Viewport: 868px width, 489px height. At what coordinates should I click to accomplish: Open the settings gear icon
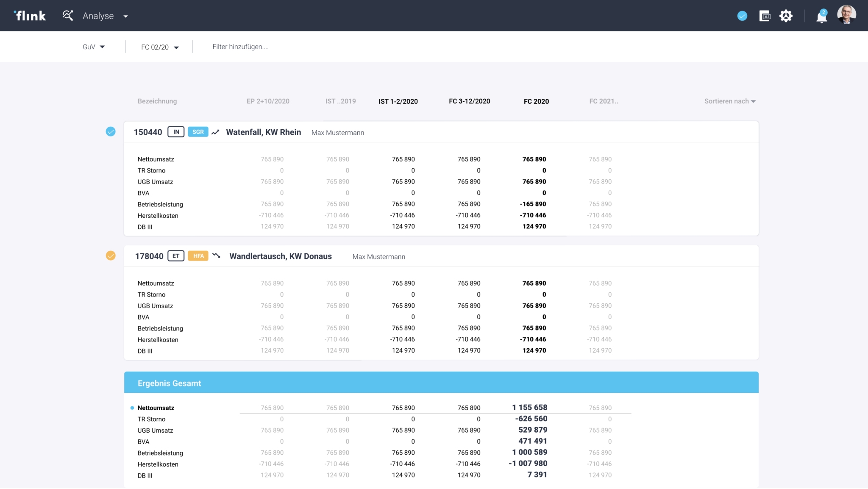[786, 16]
